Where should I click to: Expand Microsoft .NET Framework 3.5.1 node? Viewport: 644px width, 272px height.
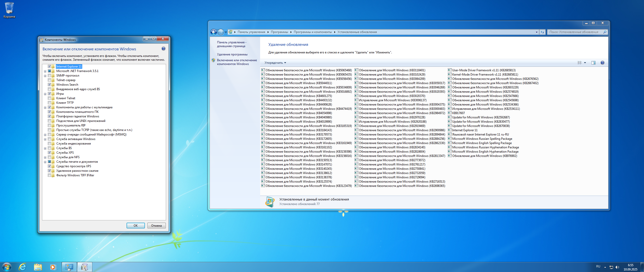(x=45, y=71)
